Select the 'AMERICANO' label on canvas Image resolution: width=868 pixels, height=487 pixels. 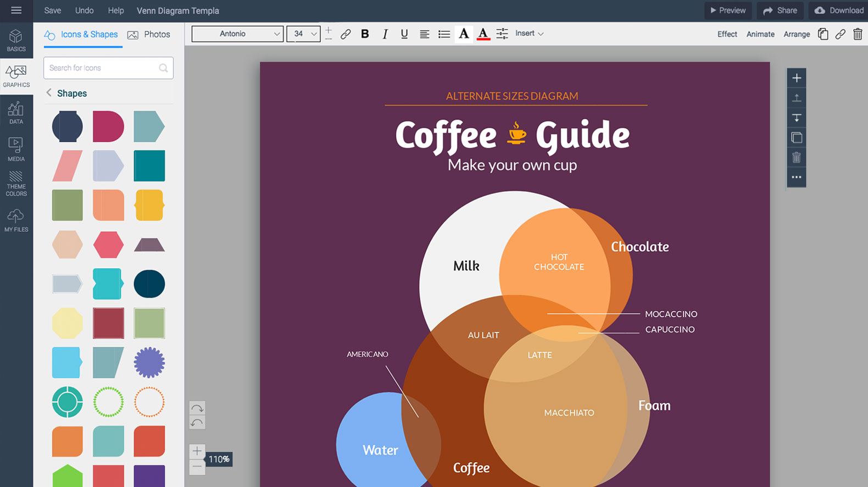[x=367, y=355]
